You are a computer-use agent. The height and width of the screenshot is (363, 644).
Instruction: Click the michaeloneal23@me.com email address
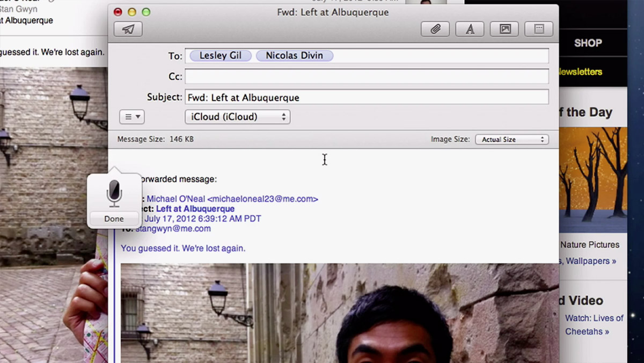point(262,199)
